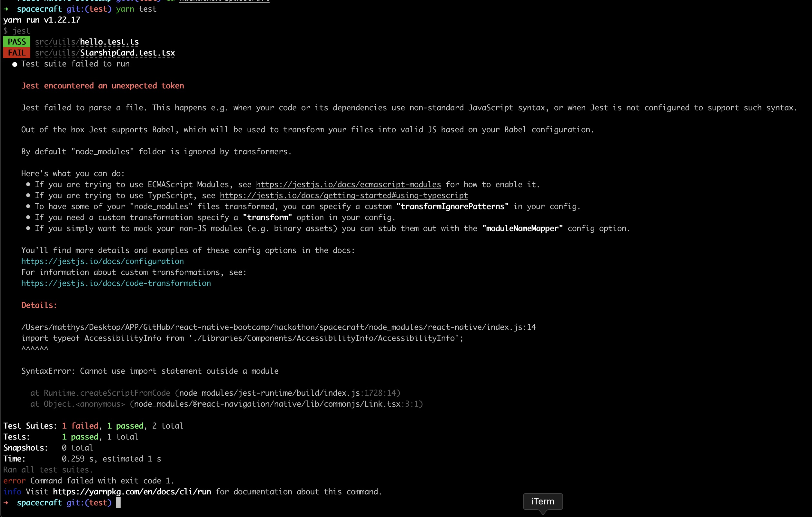This screenshot has width=812, height=517.
Task: Click the terminal cursor at the prompt
Action: pyautogui.click(x=118, y=503)
